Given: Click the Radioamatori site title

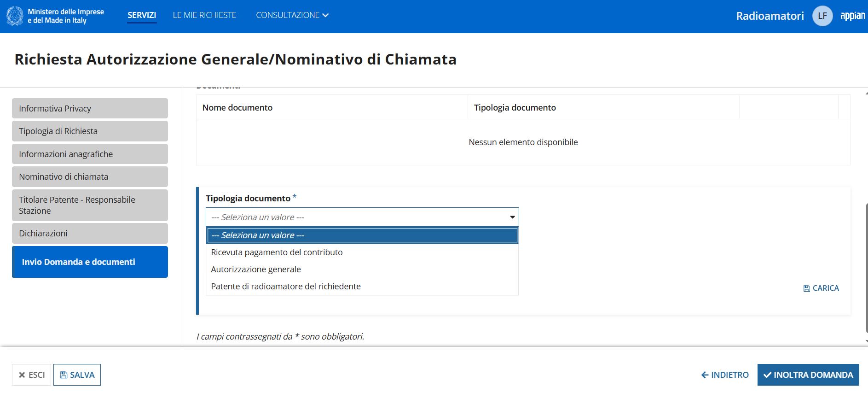Looking at the screenshot, I should click(770, 16).
